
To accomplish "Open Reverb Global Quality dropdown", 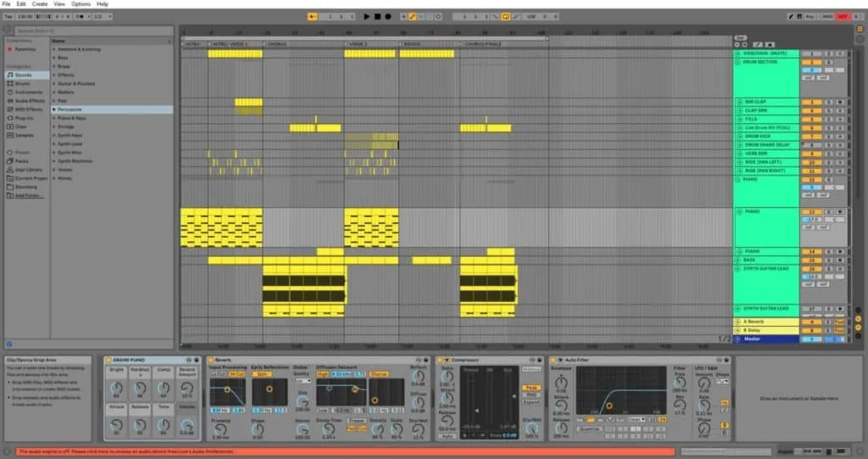I will [x=303, y=382].
